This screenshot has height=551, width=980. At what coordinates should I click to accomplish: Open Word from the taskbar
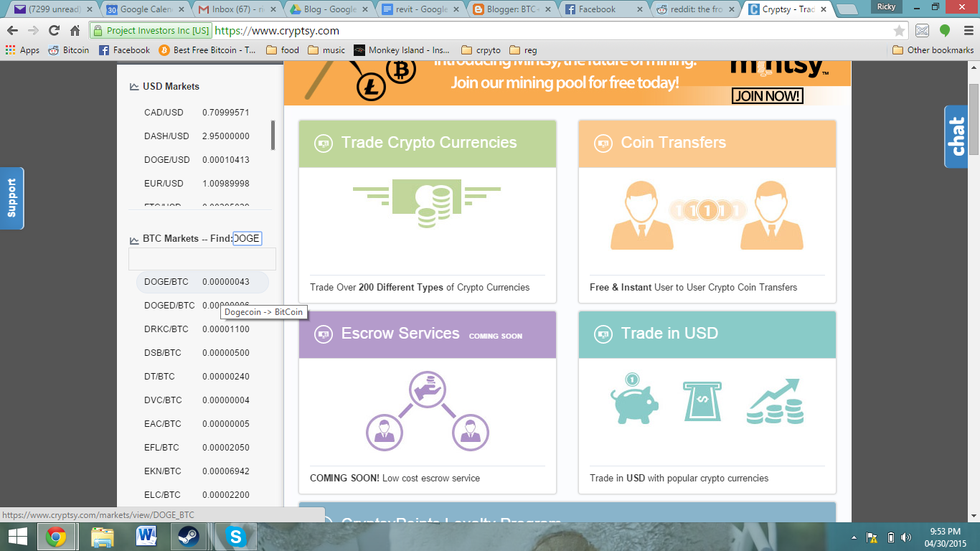tap(146, 537)
